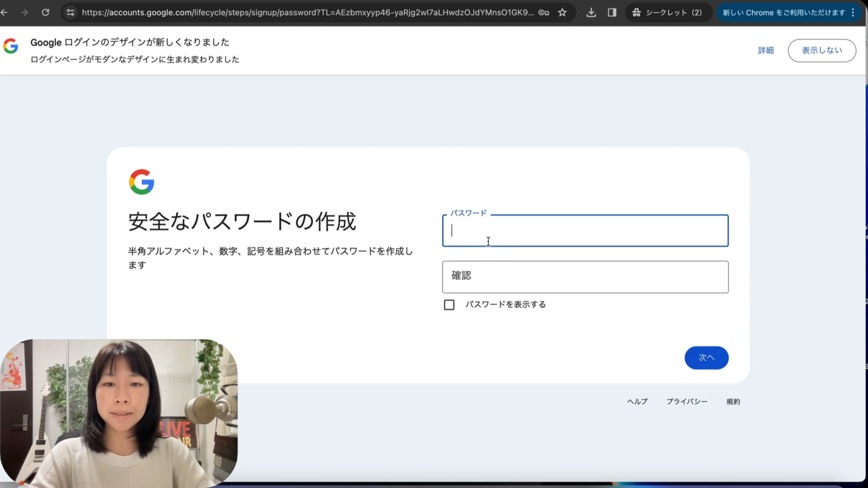Screen dimensions: 868x488
Task: Open the 規約 footer link
Action: 733,401
